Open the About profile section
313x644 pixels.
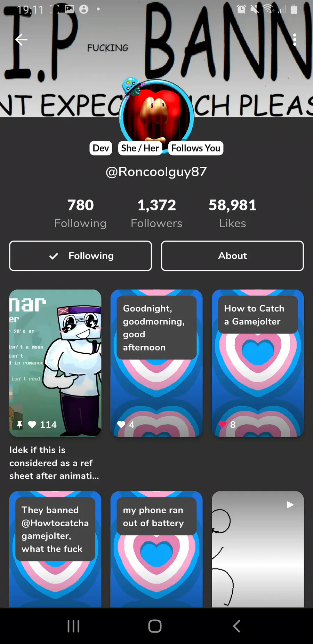232,256
